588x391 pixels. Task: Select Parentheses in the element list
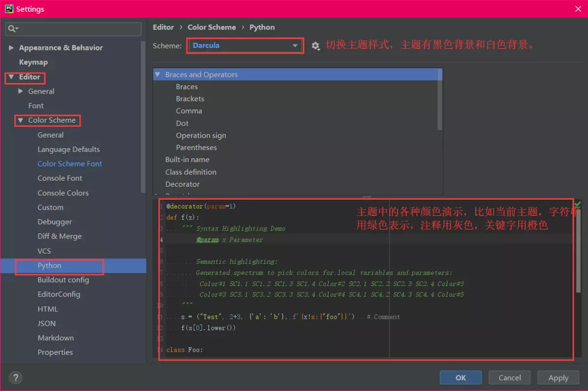[196, 147]
